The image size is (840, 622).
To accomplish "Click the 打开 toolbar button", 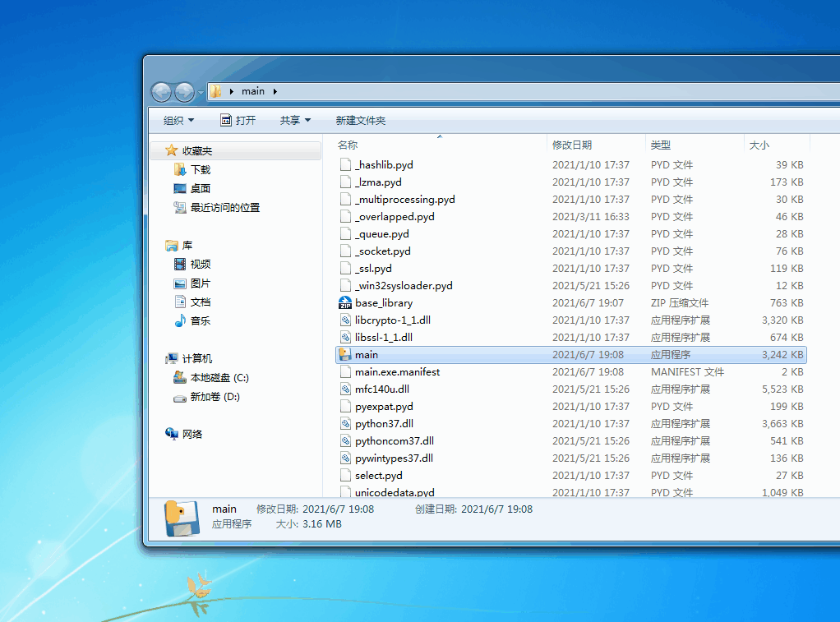I will pos(238,121).
